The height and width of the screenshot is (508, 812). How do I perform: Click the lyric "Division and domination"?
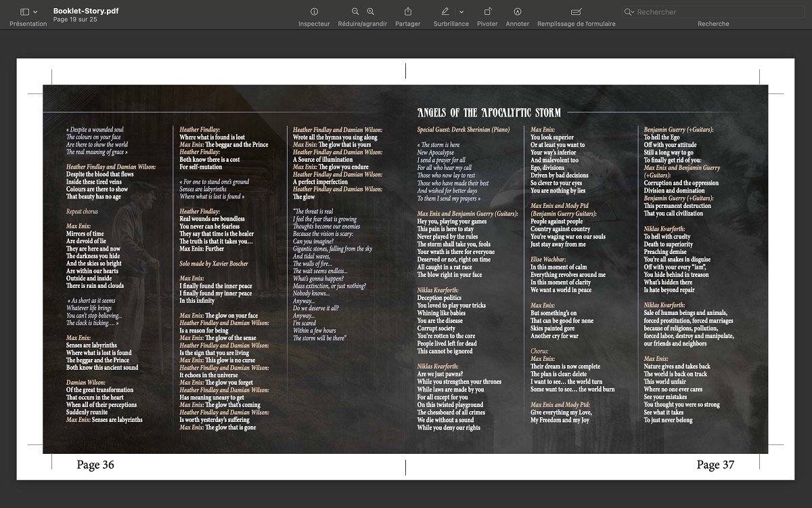pos(674,190)
